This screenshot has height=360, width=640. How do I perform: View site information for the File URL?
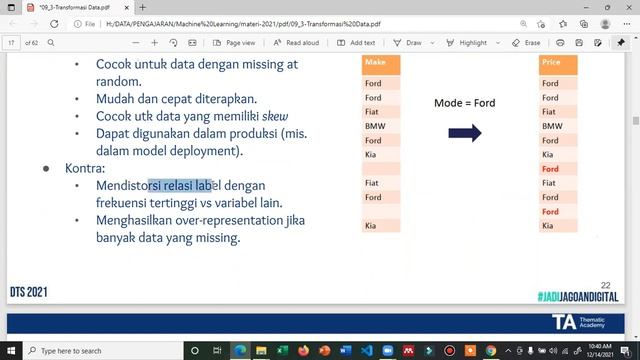84,24
